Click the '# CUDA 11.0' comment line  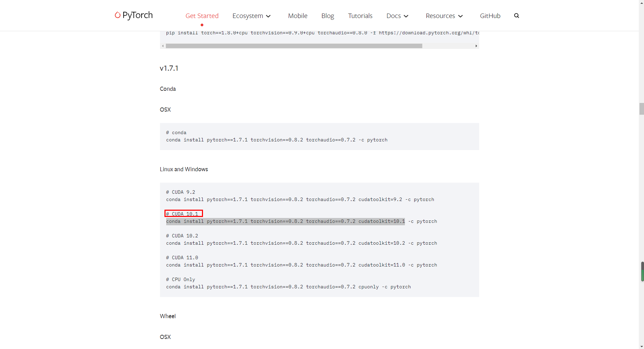182,258
